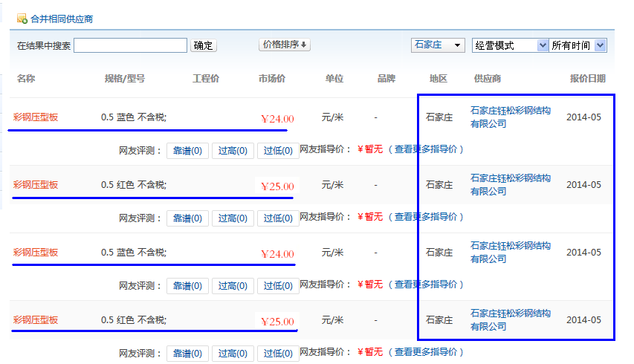Click the 市场价 column header
The image size is (634, 364).
[x=272, y=79]
